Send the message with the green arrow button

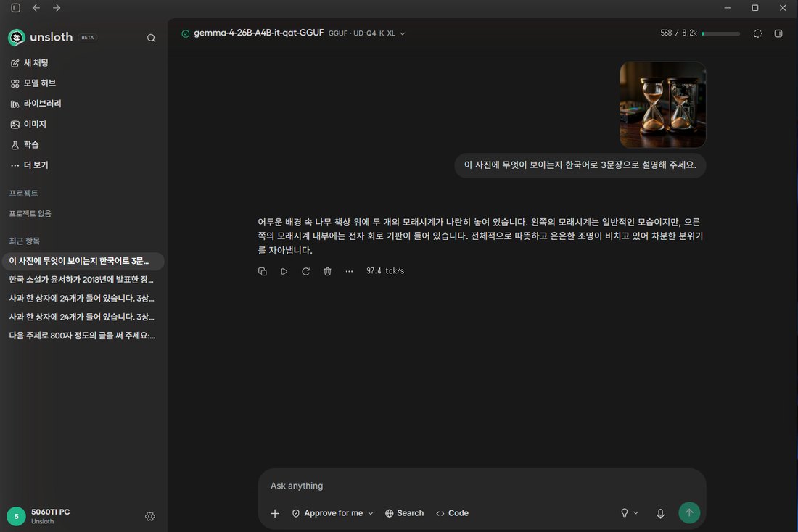(689, 512)
